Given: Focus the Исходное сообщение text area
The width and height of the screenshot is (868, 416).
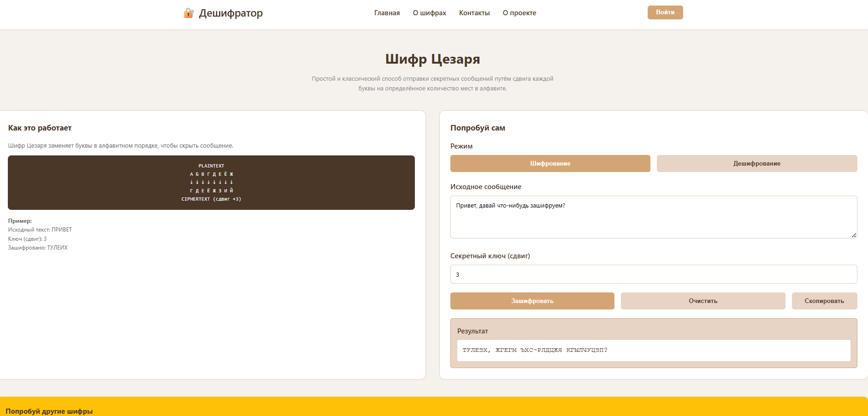Looking at the screenshot, I should 654,217.
